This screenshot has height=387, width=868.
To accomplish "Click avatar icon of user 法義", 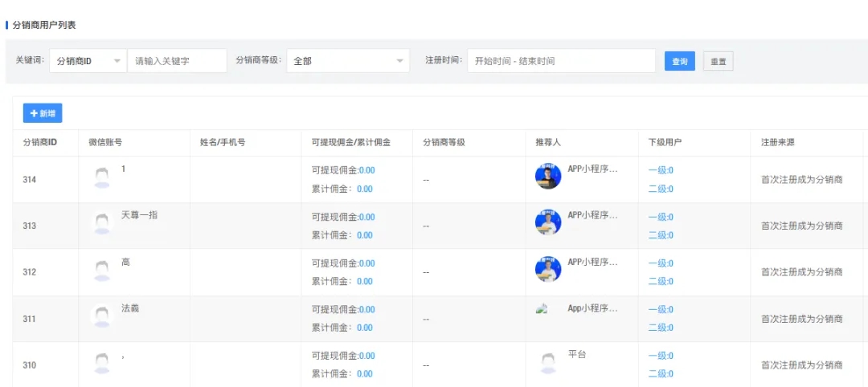I will pos(102,317).
